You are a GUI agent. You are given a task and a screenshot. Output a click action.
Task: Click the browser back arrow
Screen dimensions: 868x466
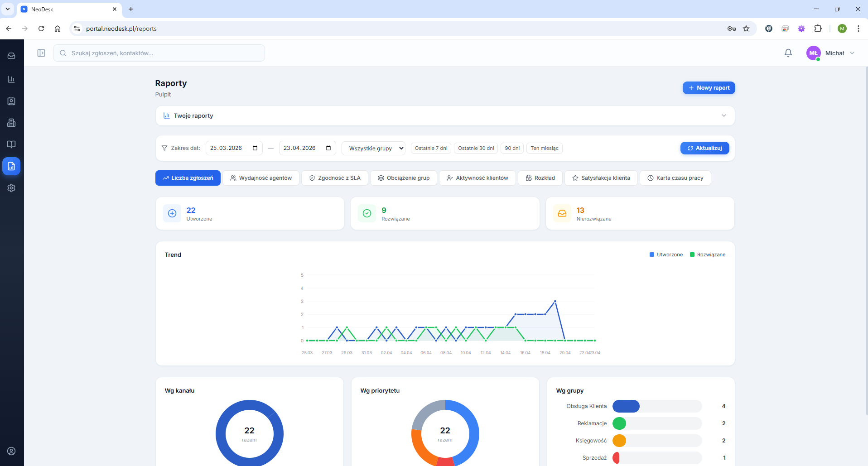9,29
